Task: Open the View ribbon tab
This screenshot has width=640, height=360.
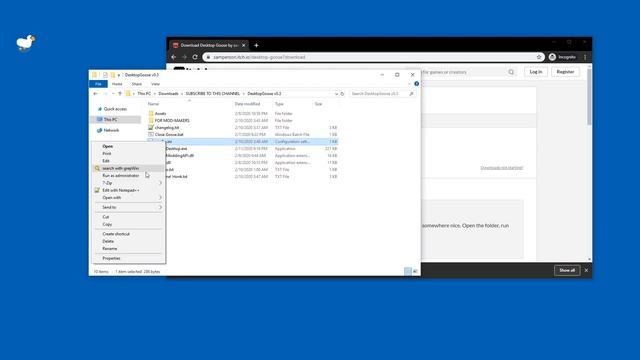Action: (x=156, y=84)
